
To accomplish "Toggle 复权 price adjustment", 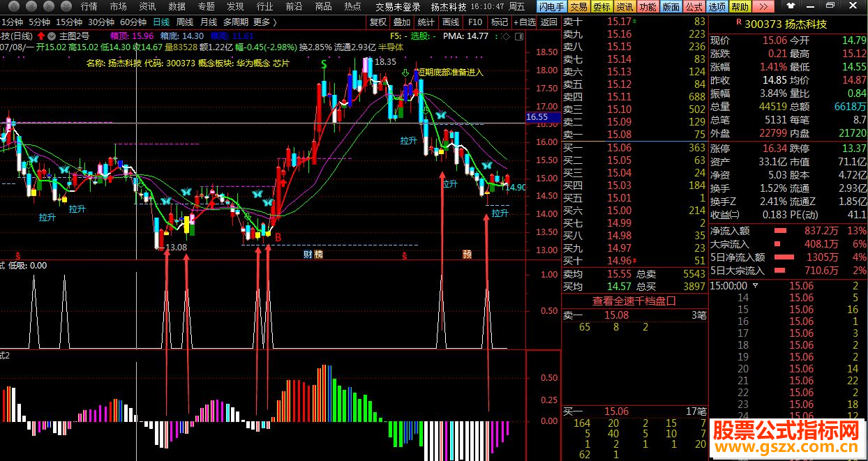I will click(x=378, y=22).
